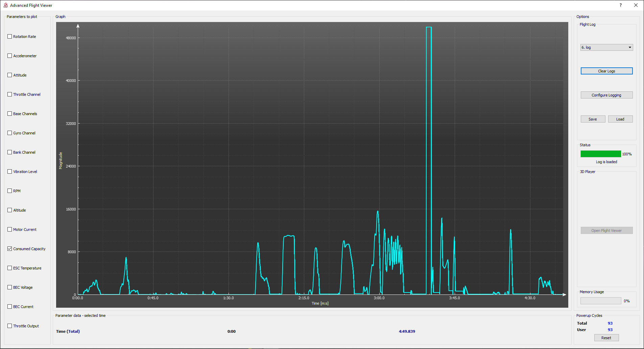Viewport: 644px width, 349px height.
Task: Enable the Throttle Output checkbox
Action: [x=10, y=326]
